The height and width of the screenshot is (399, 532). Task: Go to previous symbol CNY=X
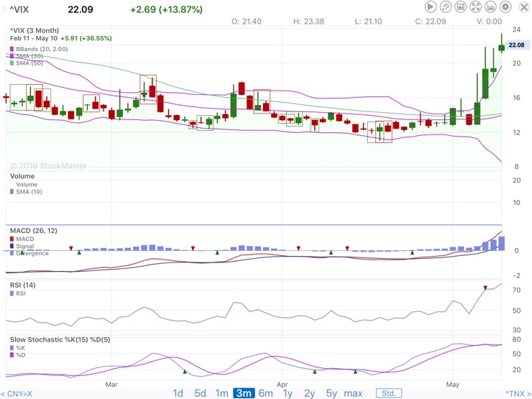(17, 394)
